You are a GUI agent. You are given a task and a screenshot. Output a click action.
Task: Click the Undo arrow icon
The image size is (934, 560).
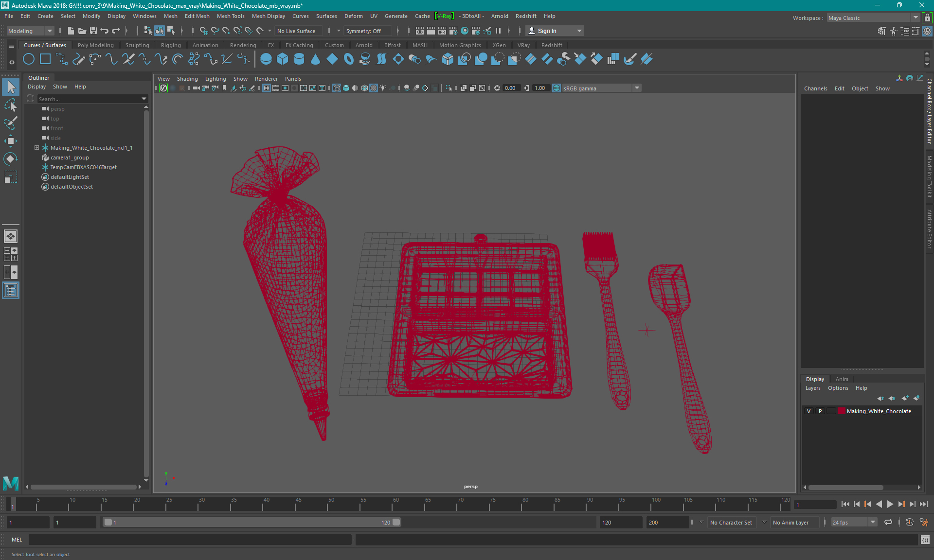click(105, 31)
